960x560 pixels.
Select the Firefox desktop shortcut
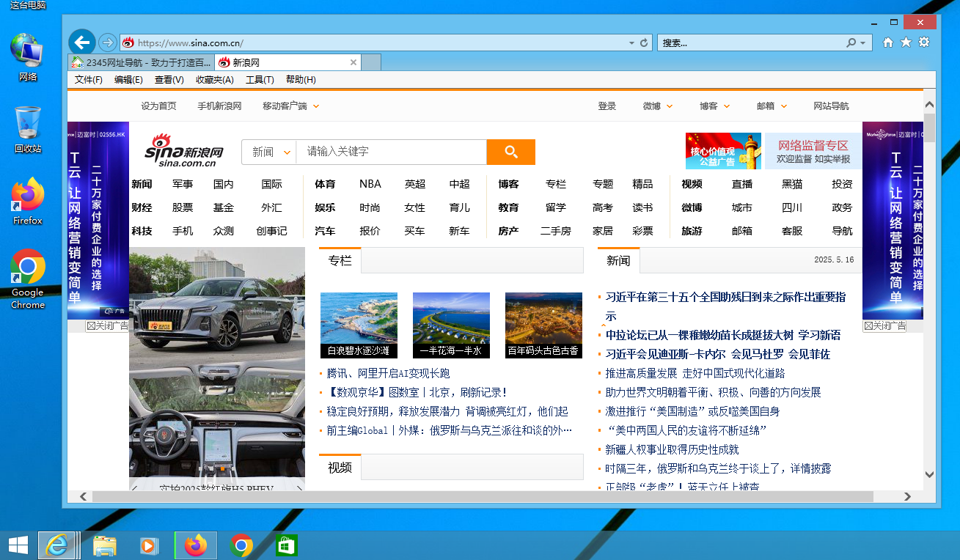[x=28, y=201]
